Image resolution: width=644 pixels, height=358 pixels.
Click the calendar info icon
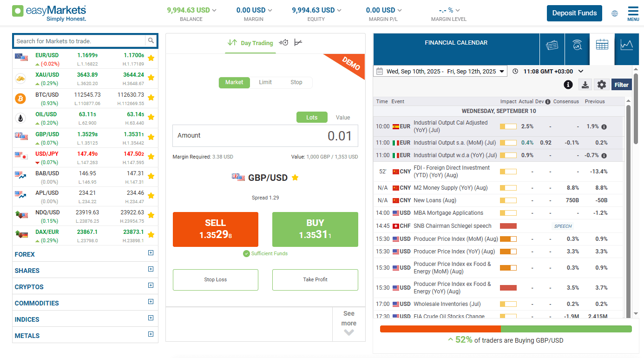pyautogui.click(x=568, y=85)
